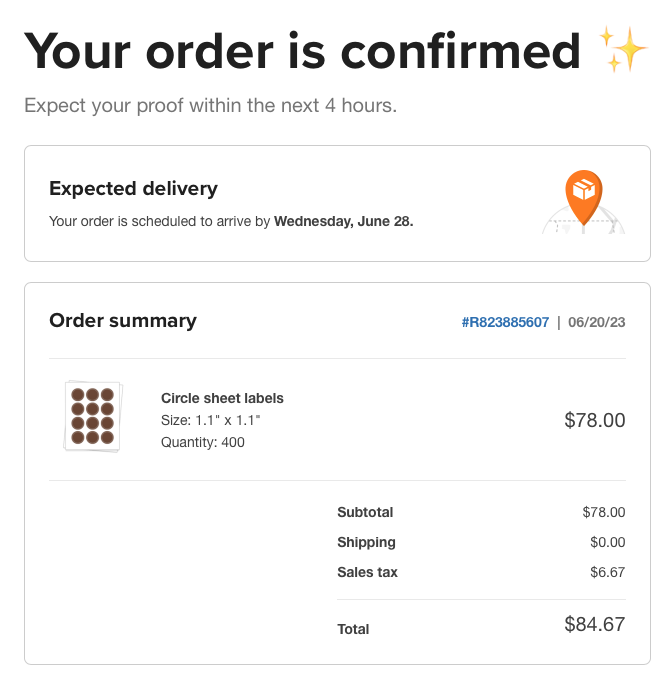The width and height of the screenshot is (665, 678).
Task: Click the Expected delivery heading
Action: [x=133, y=188]
